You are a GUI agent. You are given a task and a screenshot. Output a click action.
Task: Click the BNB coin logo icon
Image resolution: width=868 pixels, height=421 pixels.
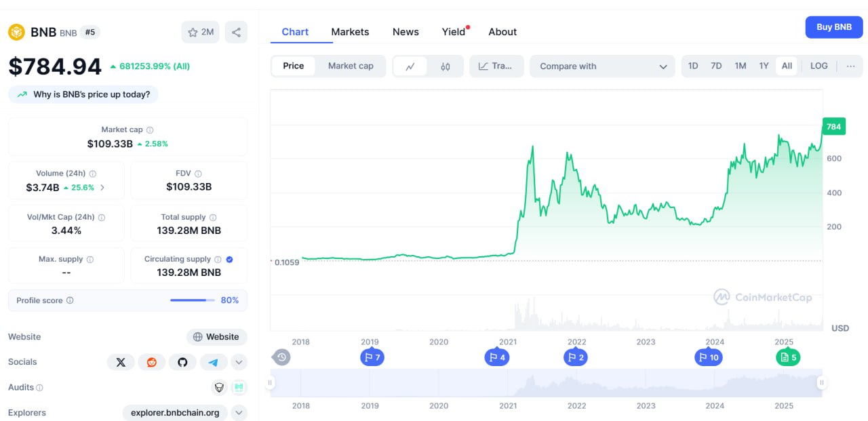[16, 32]
